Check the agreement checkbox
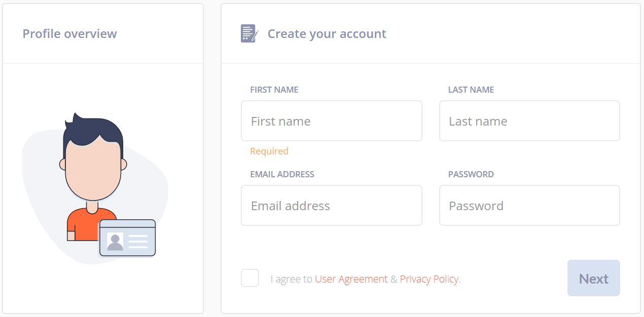The image size is (644, 317). pyautogui.click(x=250, y=278)
